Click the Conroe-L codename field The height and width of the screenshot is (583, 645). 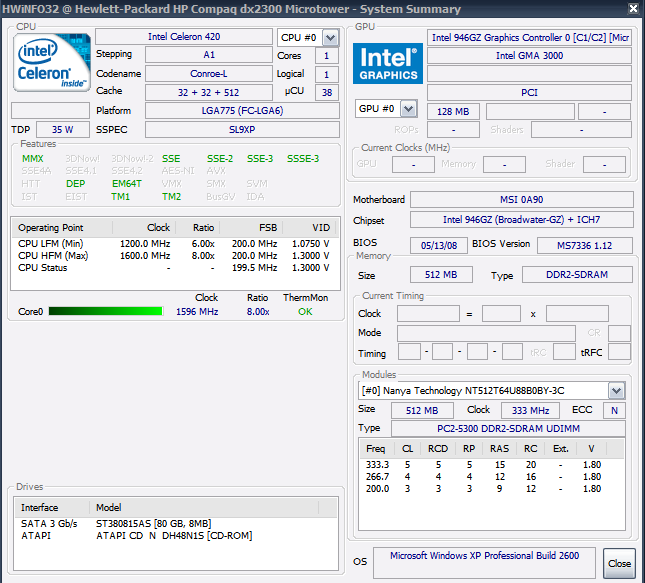208,74
